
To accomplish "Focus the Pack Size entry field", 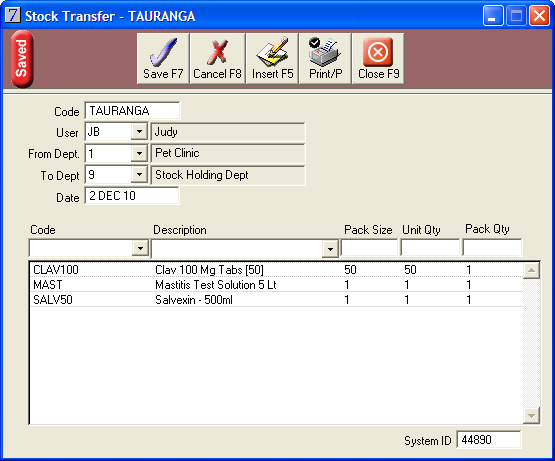I will (369, 247).
